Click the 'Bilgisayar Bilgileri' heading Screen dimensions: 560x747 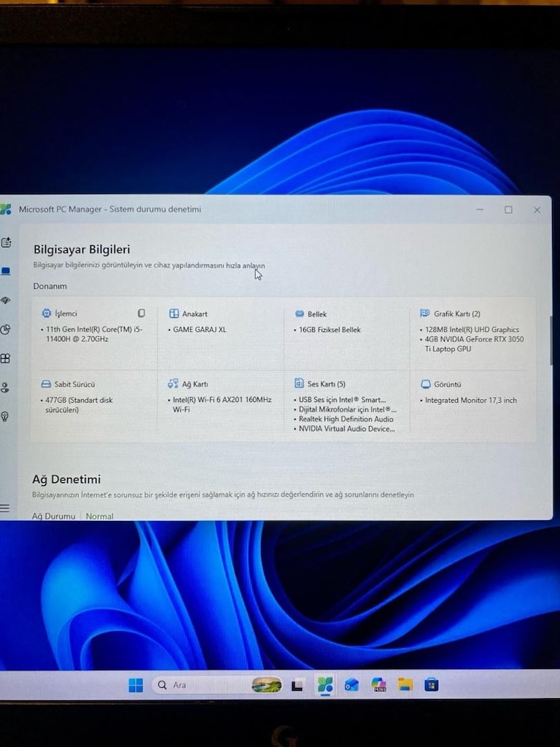pyautogui.click(x=82, y=249)
